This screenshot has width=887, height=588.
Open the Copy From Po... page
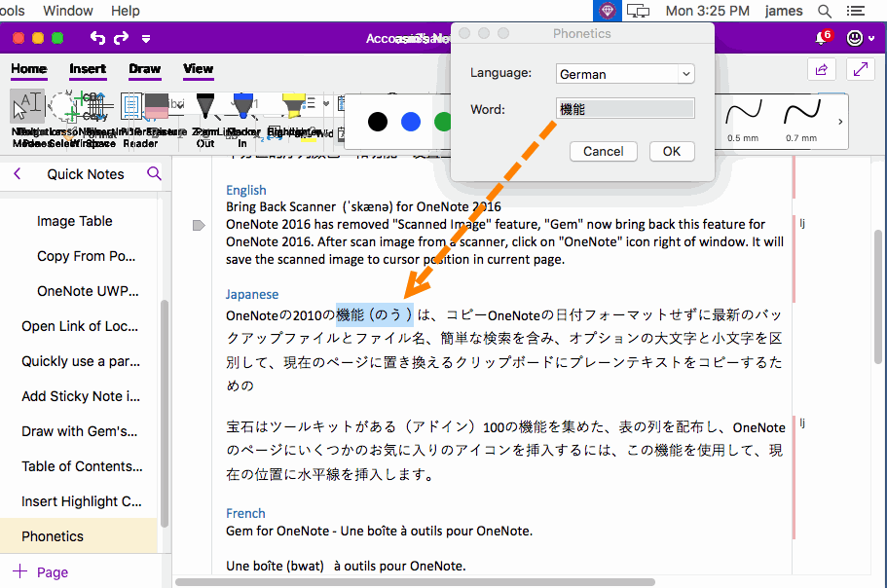[86, 256]
